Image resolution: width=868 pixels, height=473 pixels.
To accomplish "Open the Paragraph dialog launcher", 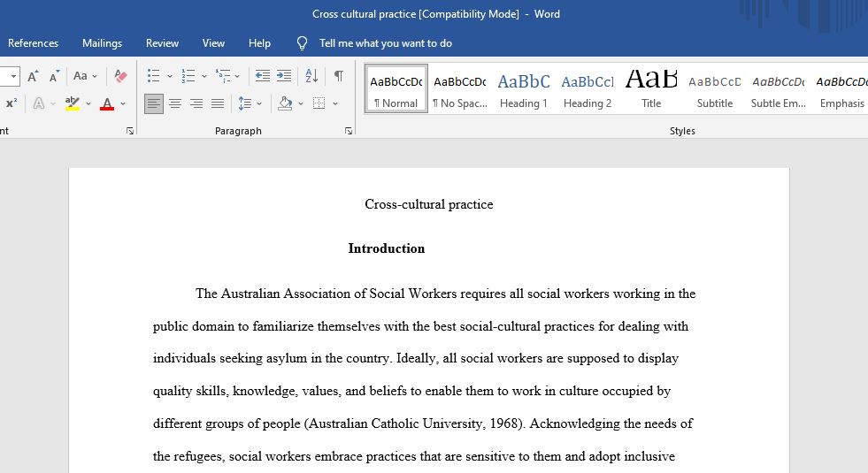I will pyautogui.click(x=349, y=131).
